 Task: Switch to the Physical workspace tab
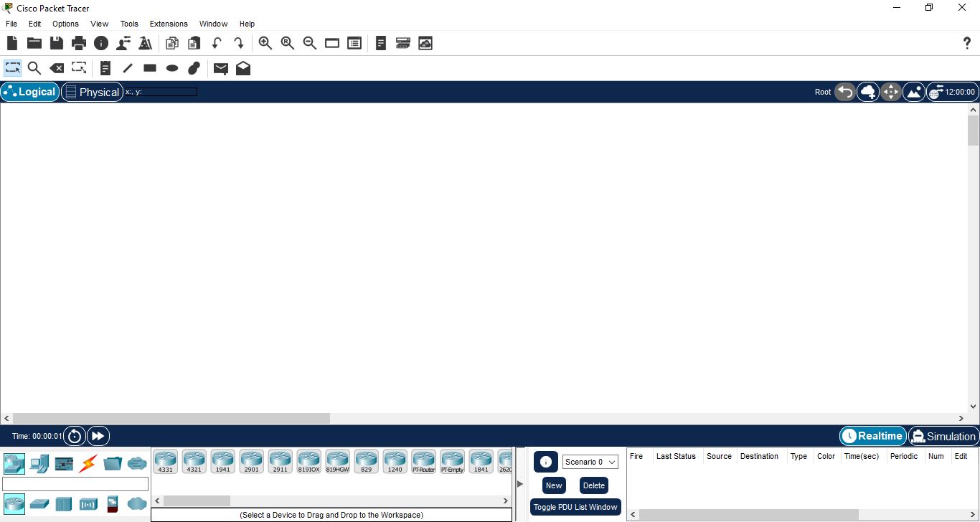[92, 92]
